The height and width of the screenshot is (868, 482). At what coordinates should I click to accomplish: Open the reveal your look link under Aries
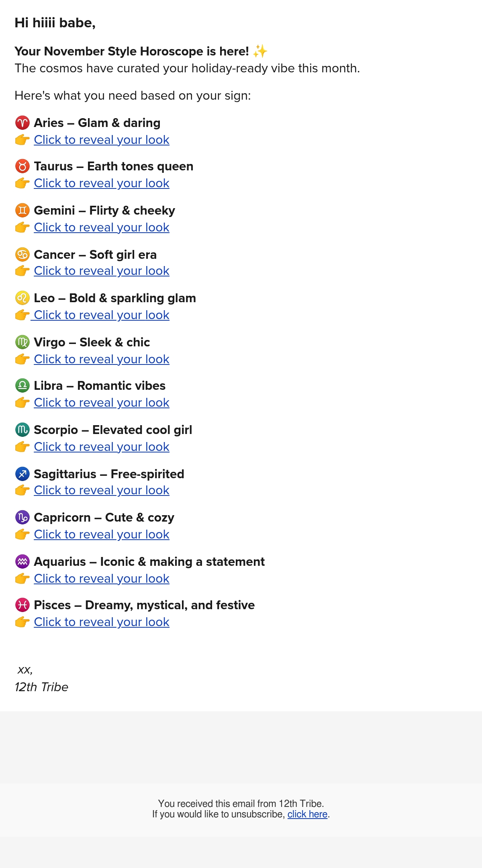coord(102,139)
